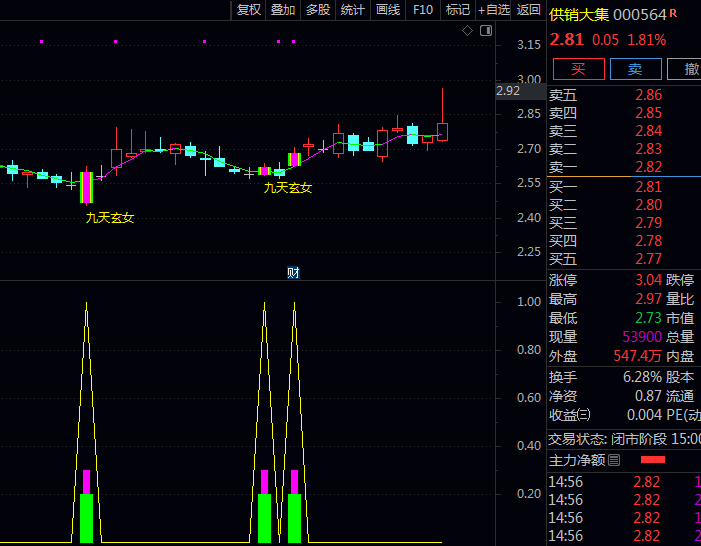701x546 pixels.
Task: Click the red 主力净额 indicator bar
Action: pyautogui.click(x=653, y=460)
